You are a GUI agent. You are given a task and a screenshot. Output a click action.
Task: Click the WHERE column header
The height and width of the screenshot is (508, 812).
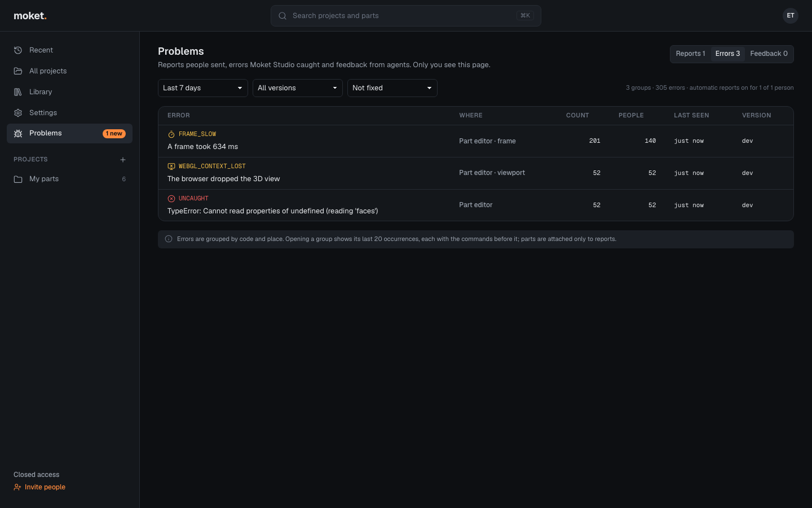point(471,115)
